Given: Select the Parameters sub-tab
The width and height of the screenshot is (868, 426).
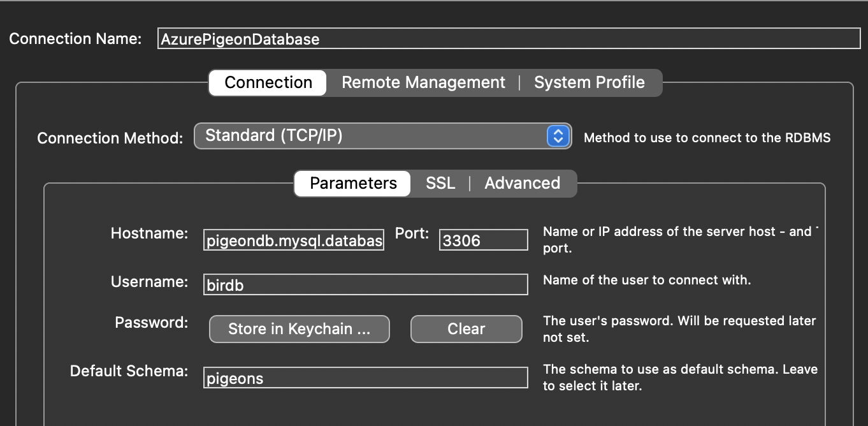Looking at the screenshot, I should 353,184.
